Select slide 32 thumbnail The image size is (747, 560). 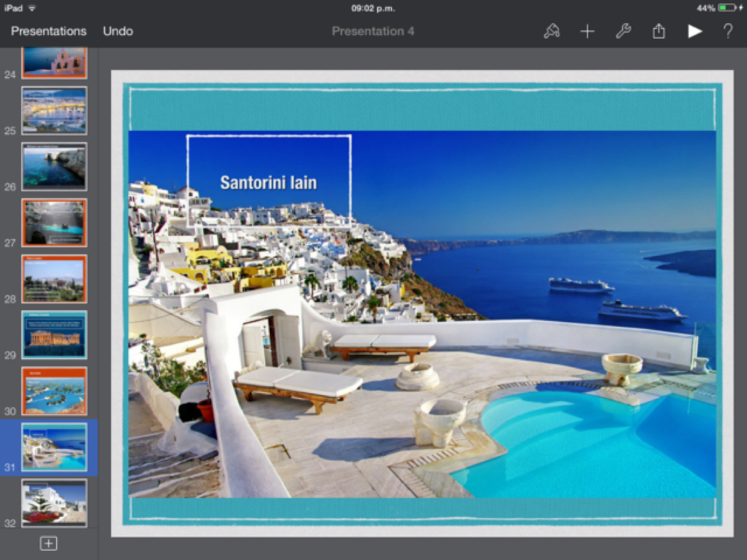coord(54,503)
